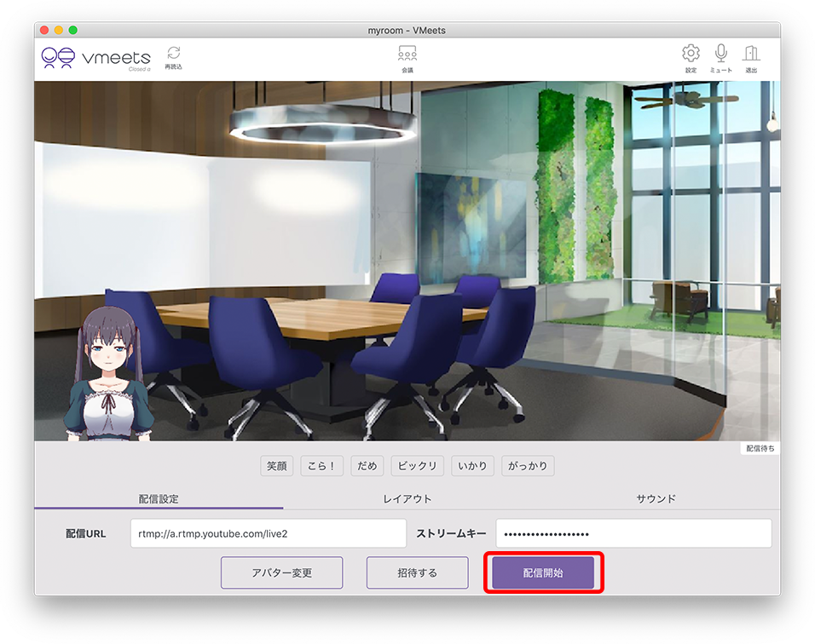Focus the 配信URL input field

tap(268, 534)
